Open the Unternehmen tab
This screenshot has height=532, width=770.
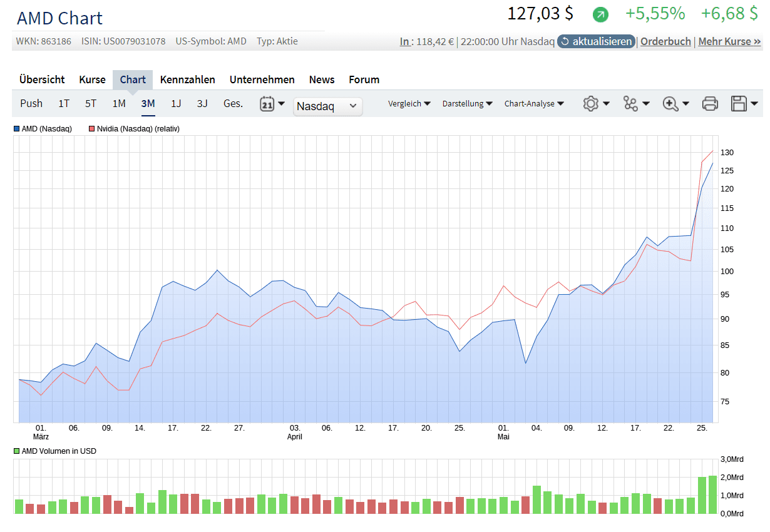click(x=262, y=79)
